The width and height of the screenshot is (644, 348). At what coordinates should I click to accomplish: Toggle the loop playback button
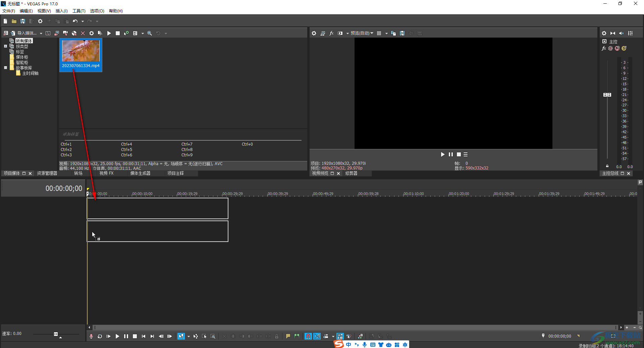pos(100,336)
